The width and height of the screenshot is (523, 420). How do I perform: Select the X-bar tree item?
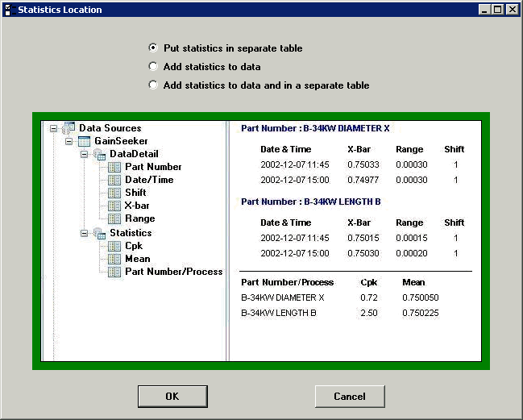click(136, 206)
